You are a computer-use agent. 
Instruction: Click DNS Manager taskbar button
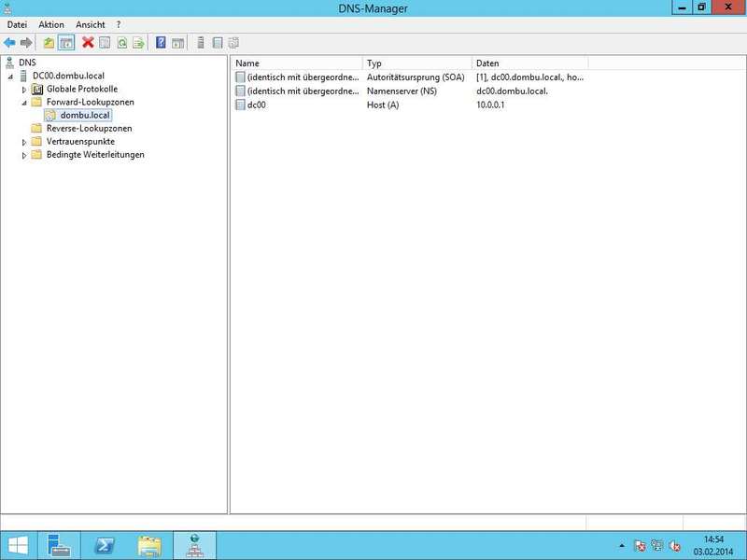click(194, 545)
